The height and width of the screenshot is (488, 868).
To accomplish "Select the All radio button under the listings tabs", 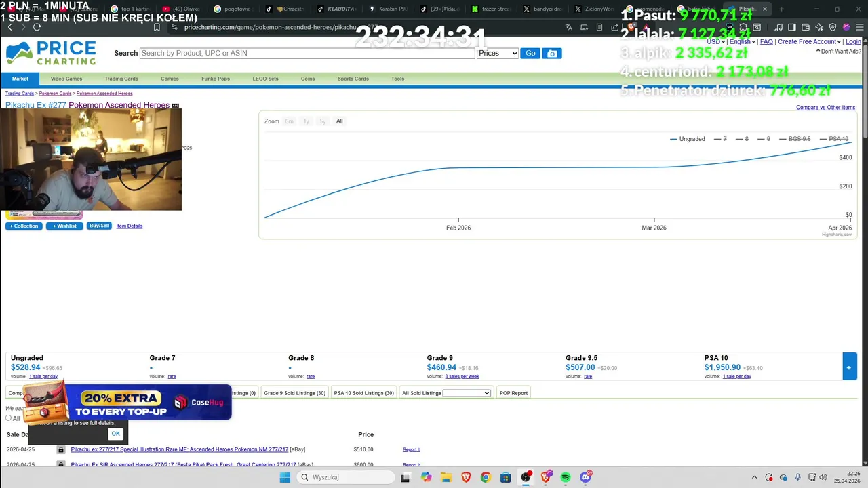I will coord(9,418).
